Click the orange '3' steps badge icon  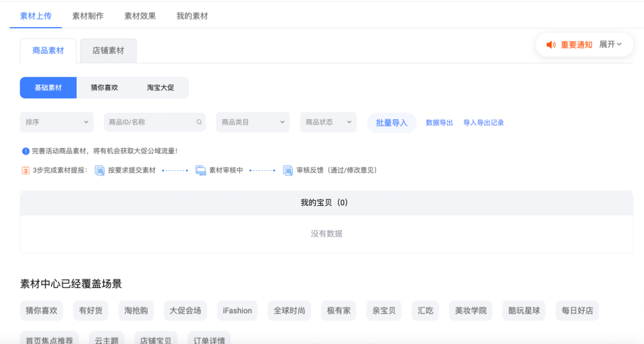tap(25, 170)
